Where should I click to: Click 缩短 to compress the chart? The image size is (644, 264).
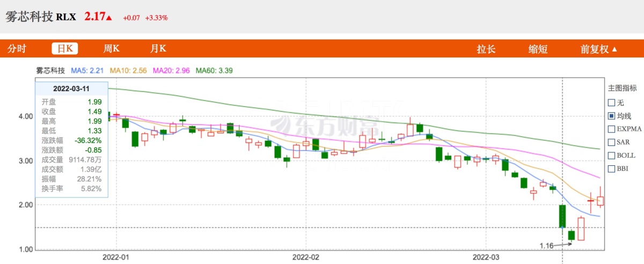click(538, 49)
